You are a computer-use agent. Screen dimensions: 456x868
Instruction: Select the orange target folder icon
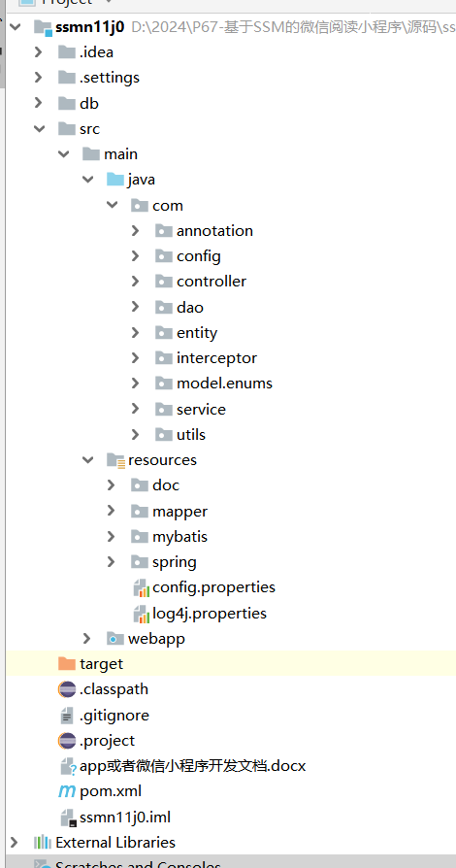pos(67,663)
